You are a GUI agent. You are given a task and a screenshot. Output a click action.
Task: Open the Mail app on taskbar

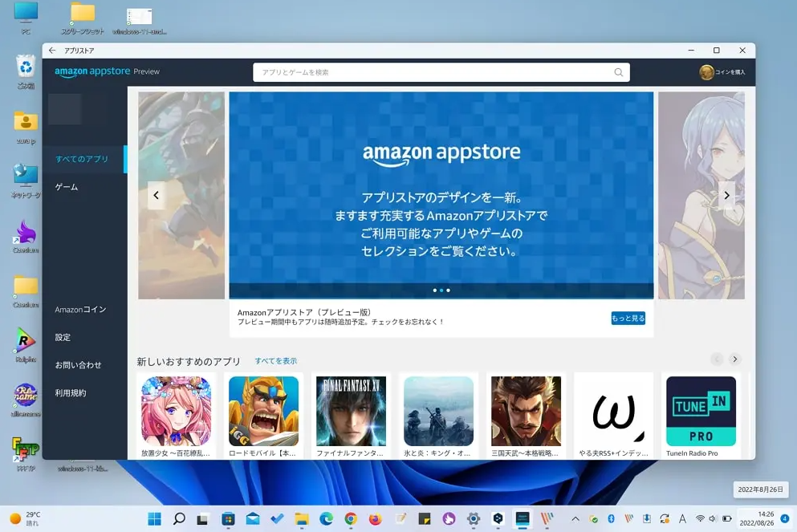(253, 519)
